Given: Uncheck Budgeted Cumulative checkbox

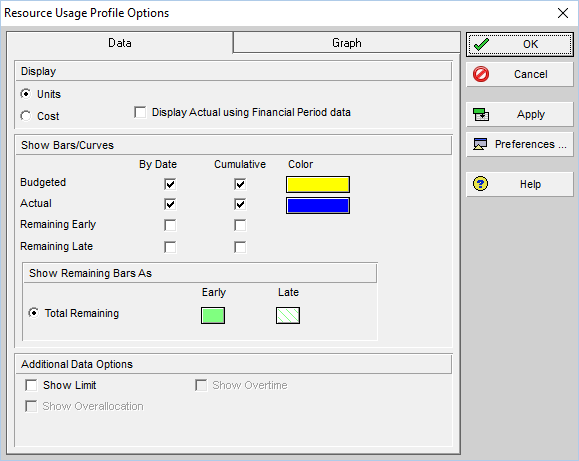Looking at the screenshot, I should 240,184.
